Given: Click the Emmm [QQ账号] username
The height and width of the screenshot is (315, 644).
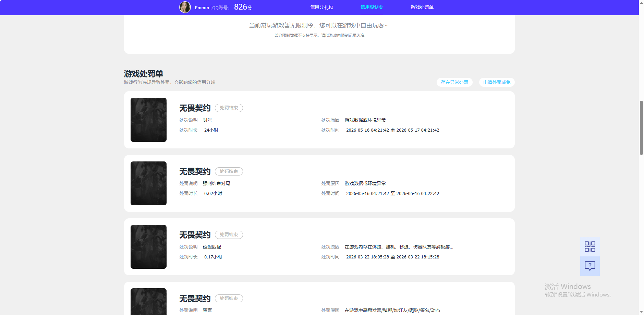Looking at the screenshot, I should [x=212, y=8].
